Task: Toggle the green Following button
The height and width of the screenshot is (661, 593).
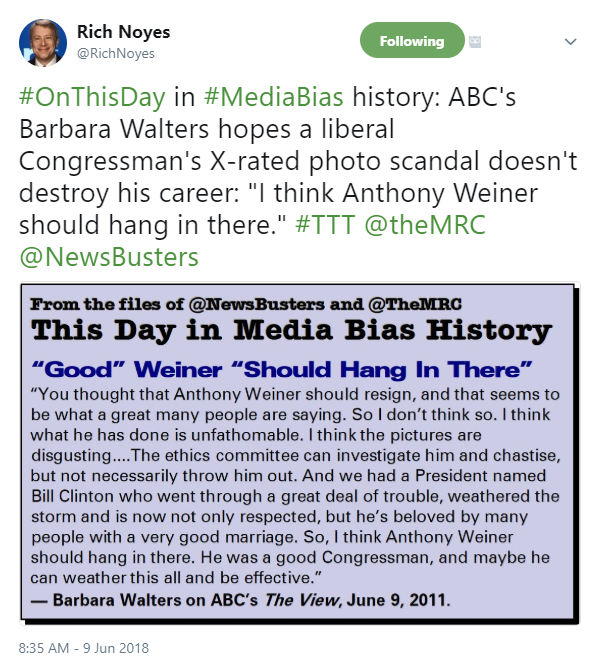Action: pyautogui.click(x=412, y=40)
